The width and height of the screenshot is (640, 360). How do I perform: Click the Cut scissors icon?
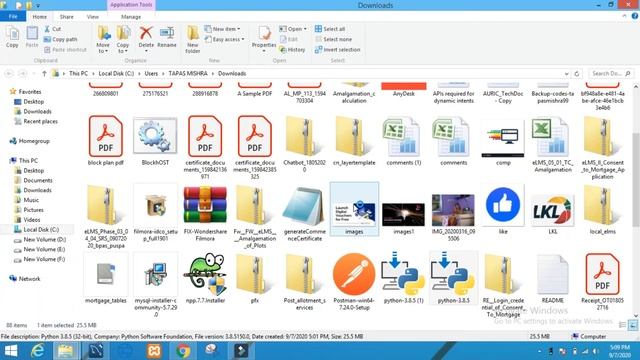click(x=47, y=29)
